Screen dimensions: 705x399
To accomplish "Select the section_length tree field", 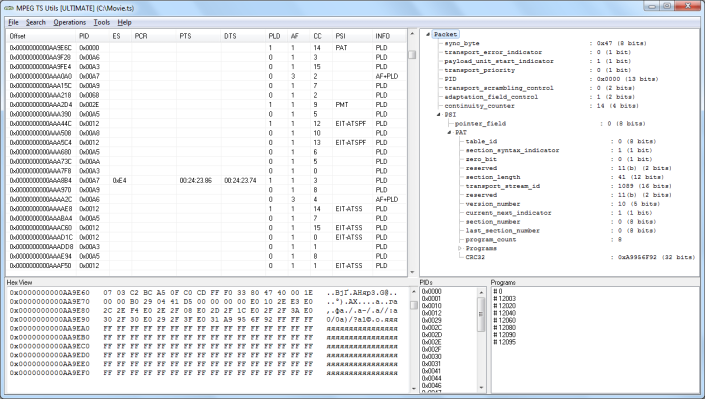I will tap(493, 177).
